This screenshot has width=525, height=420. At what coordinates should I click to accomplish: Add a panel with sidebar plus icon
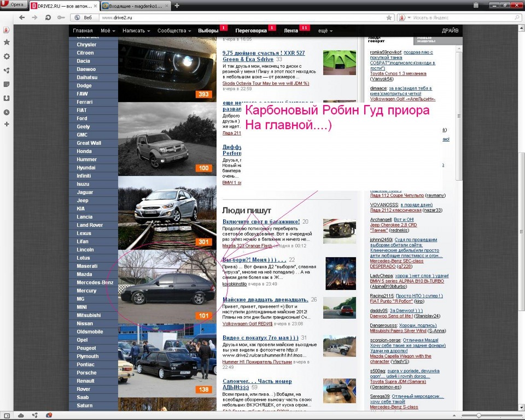click(7, 124)
